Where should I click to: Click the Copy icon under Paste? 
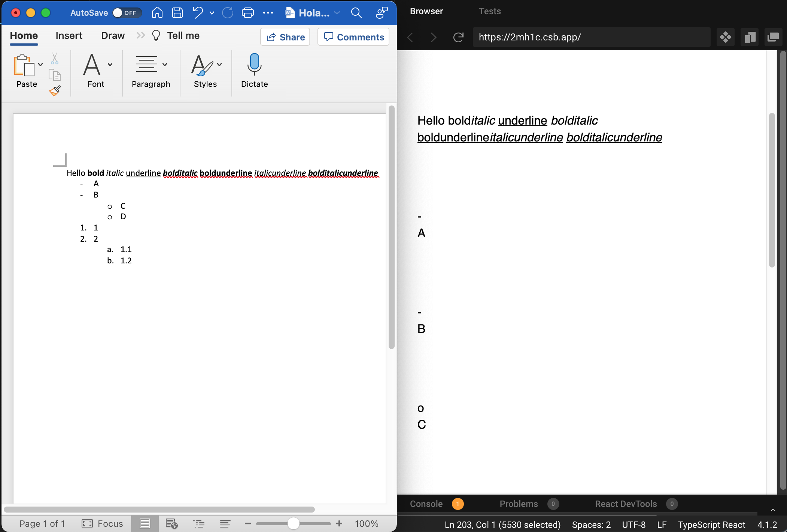pos(55,74)
